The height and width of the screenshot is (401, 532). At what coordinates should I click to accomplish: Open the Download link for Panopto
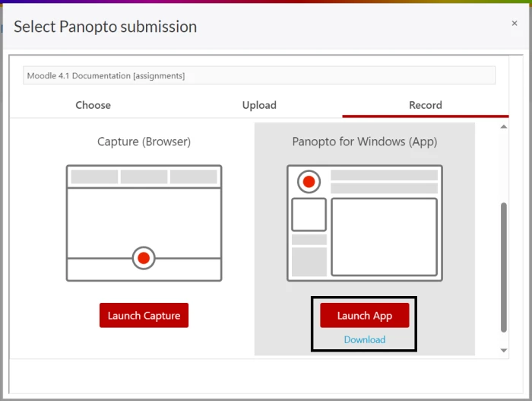pyautogui.click(x=365, y=339)
